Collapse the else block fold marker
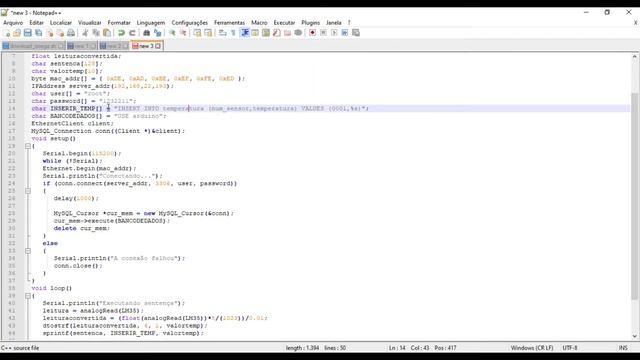The image size is (640, 360). coord(28,251)
